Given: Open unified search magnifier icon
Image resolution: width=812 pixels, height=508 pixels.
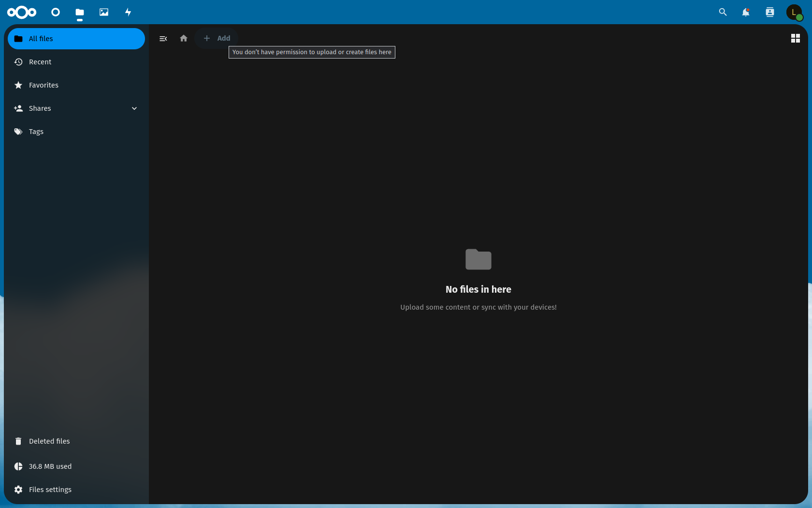Looking at the screenshot, I should (x=723, y=12).
